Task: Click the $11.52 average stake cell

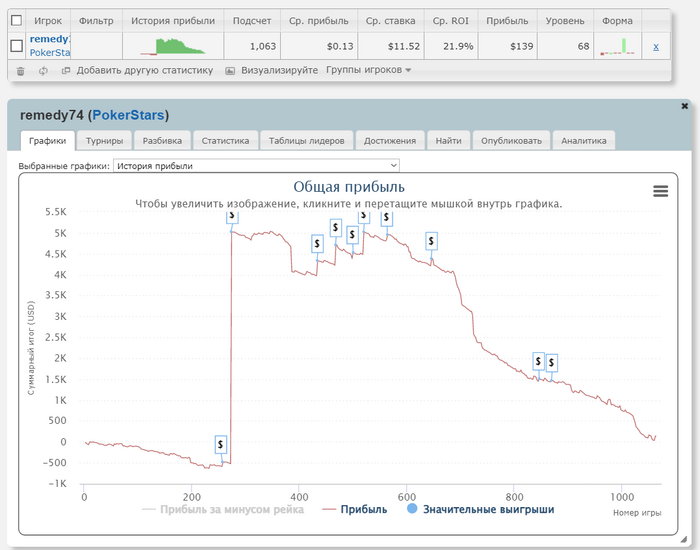Action: pyautogui.click(x=391, y=46)
